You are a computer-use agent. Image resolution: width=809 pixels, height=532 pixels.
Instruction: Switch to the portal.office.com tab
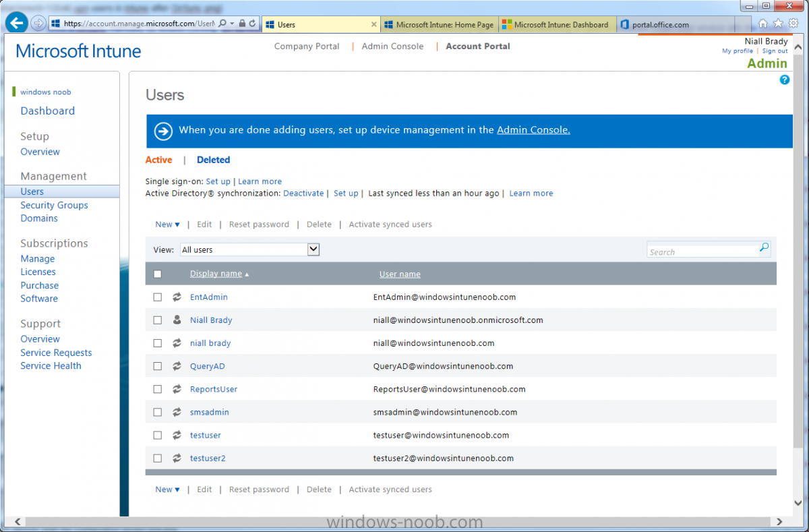pos(675,24)
